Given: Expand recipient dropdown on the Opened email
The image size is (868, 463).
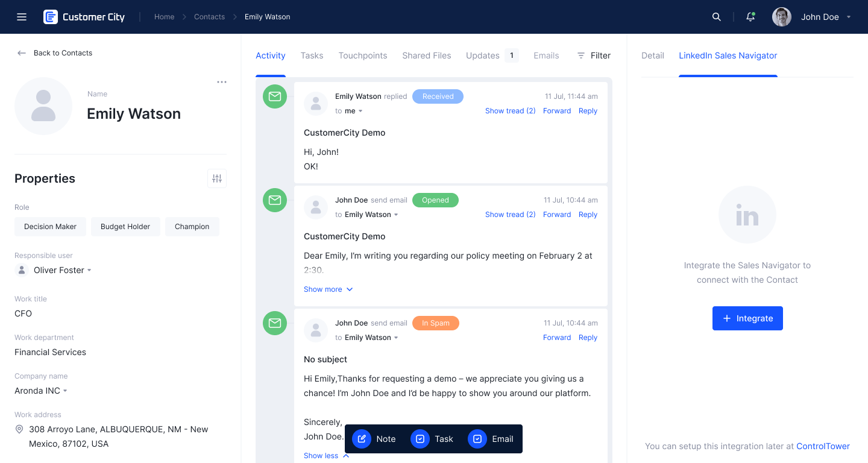Looking at the screenshot, I should (396, 215).
